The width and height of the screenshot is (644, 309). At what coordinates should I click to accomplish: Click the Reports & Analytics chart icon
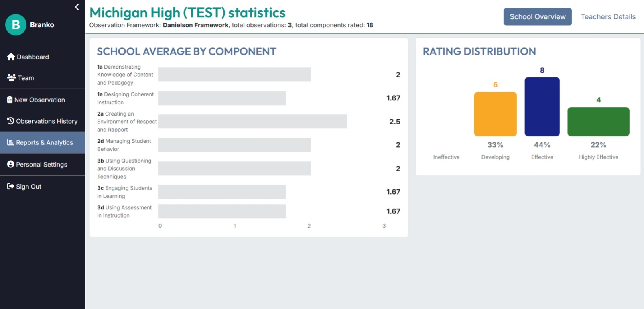click(10, 142)
